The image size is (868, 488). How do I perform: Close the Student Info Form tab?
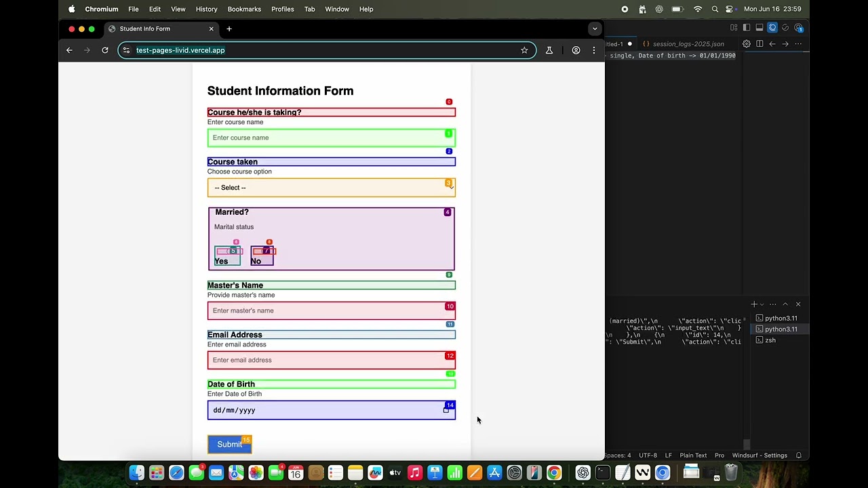[x=211, y=28]
